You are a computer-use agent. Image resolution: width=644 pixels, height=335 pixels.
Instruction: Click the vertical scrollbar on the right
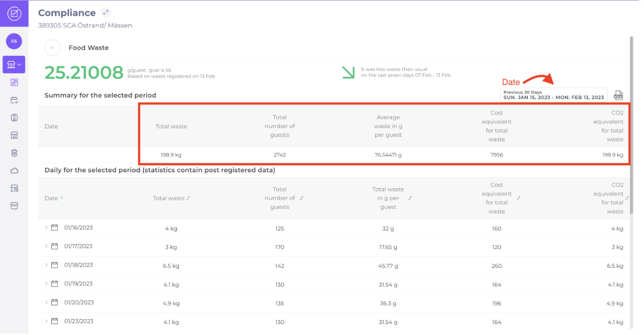coord(631,124)
